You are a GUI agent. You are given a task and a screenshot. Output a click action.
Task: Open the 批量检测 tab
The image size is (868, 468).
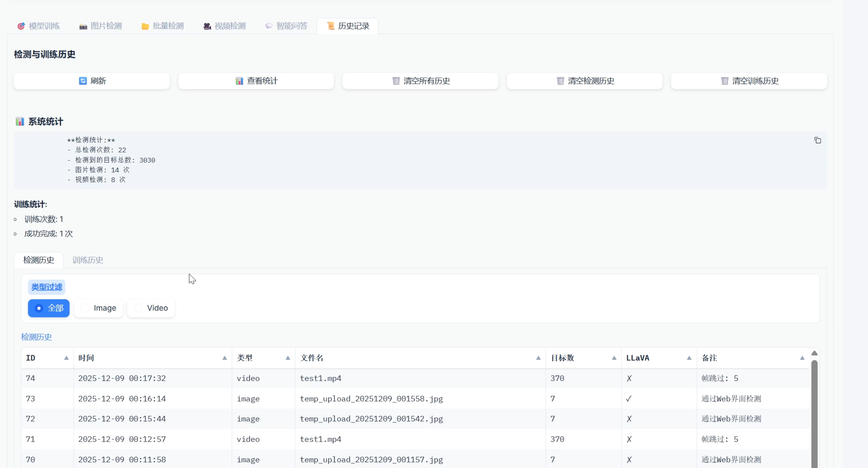pos(162,26)
